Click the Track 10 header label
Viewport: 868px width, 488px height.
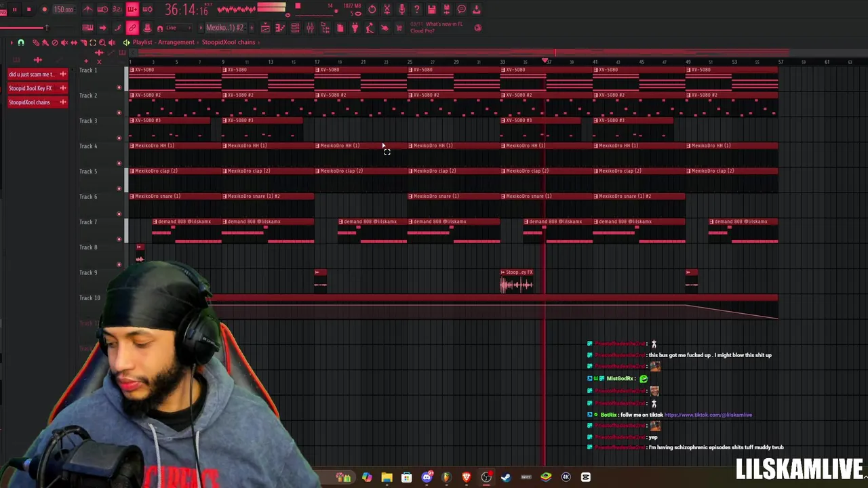tap(90, 298)
